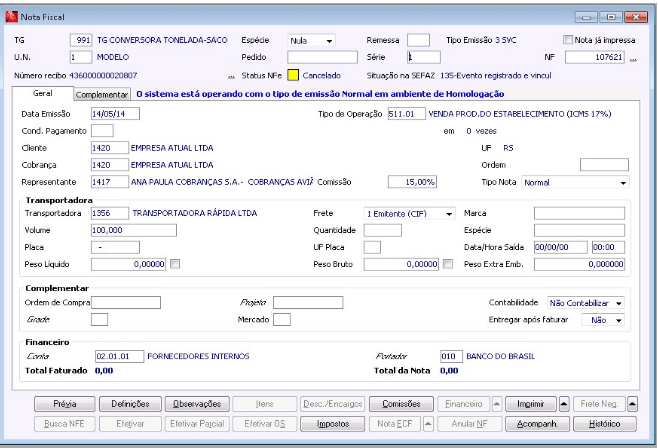Open the Impostos button
The width and height of the screenshot is (658, 448).
tap(333, 424)
